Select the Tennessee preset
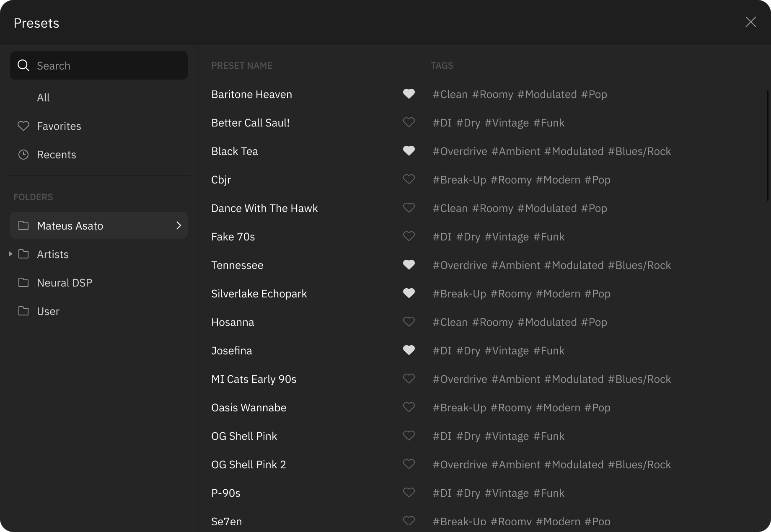Screen dimensions: 771x532 tap(237, 265)
